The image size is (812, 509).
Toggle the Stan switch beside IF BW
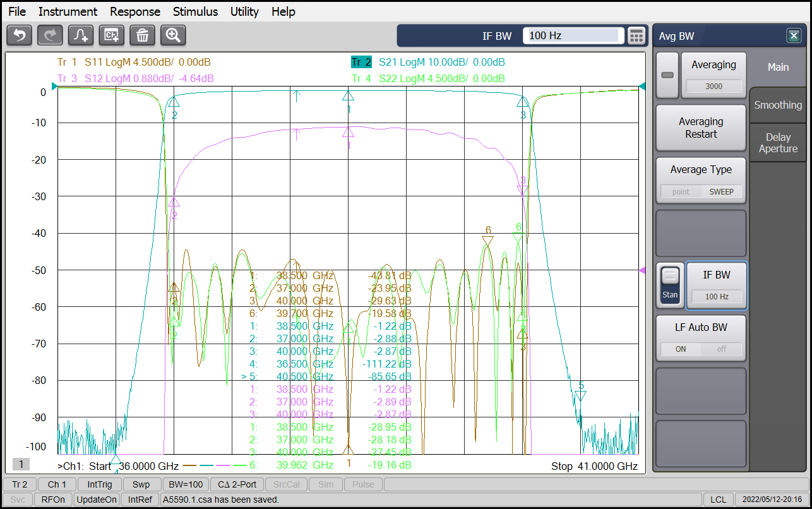[670, 285]
